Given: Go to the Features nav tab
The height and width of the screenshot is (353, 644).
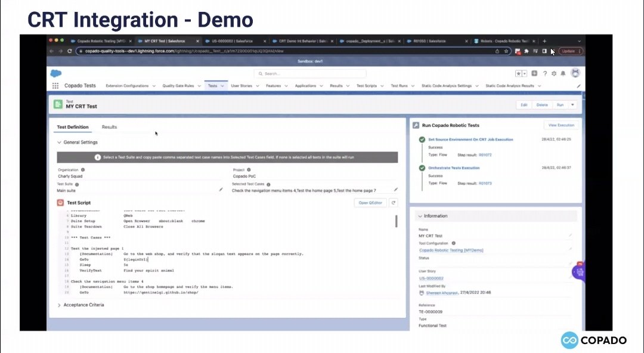Looking at the screenshot, I should tap(274, 86).
